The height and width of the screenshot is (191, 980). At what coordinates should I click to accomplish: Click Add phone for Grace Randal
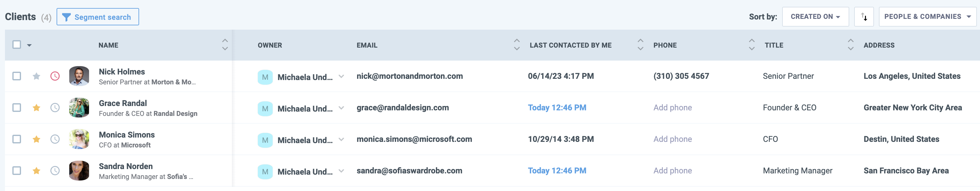672,108
